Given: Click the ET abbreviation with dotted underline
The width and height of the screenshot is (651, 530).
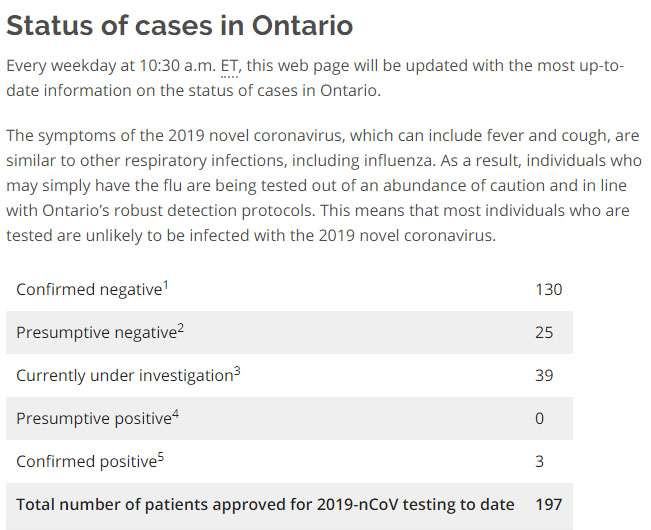Looking at the screenshot, I should point(230,67).
